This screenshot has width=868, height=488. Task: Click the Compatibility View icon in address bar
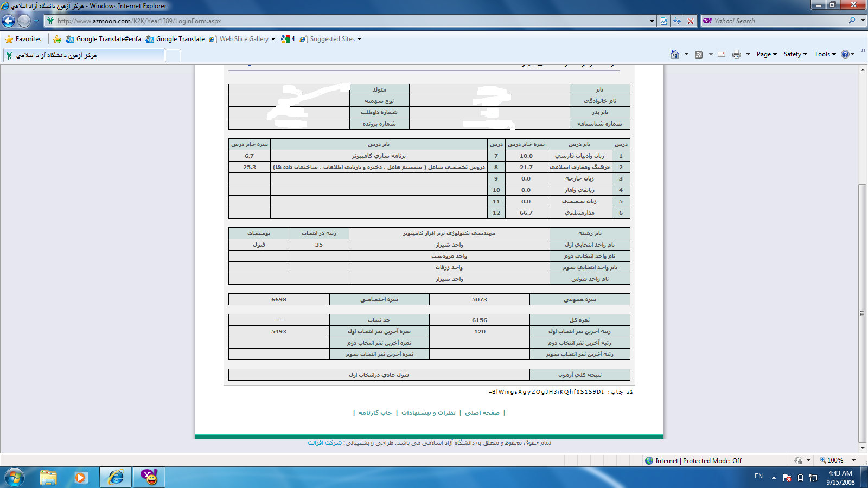[x=664, y=21]
